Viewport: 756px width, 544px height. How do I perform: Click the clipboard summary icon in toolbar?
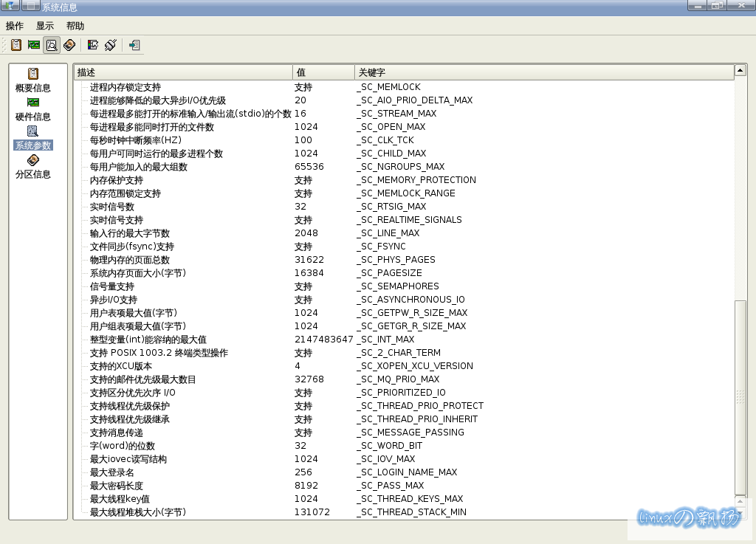pos(16,45)
